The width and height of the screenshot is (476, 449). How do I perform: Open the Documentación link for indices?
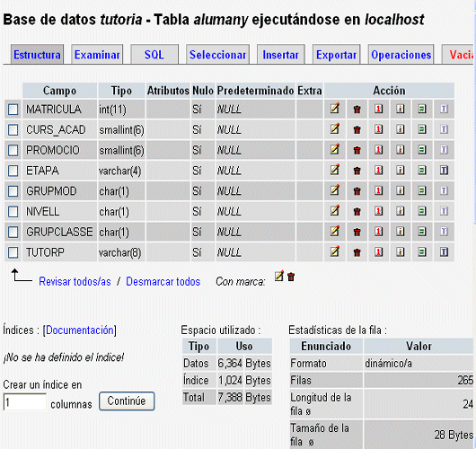80,330
